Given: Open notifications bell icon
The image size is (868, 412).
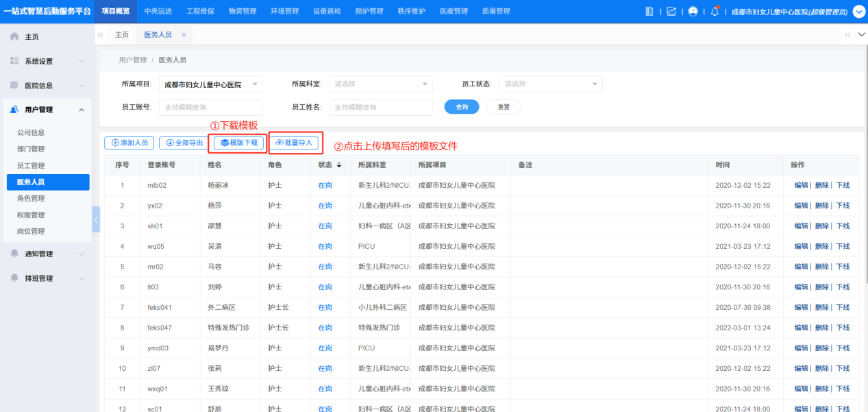Looking at the screenshot, I should pyautogui.click(x=715, y=11).
